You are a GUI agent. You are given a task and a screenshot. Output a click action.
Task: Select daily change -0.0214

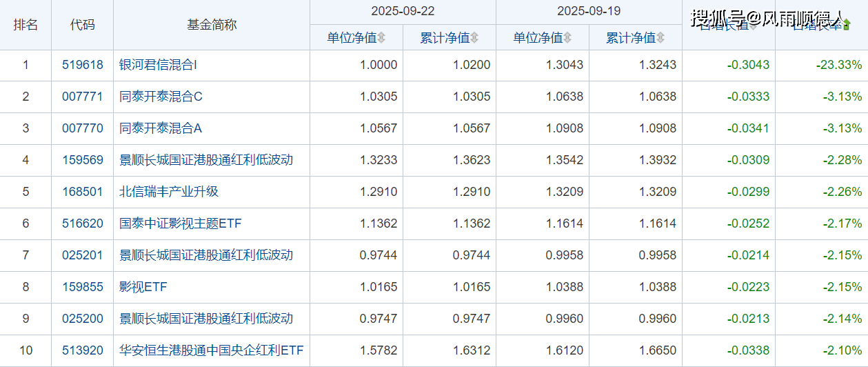[x=749, y=255]
